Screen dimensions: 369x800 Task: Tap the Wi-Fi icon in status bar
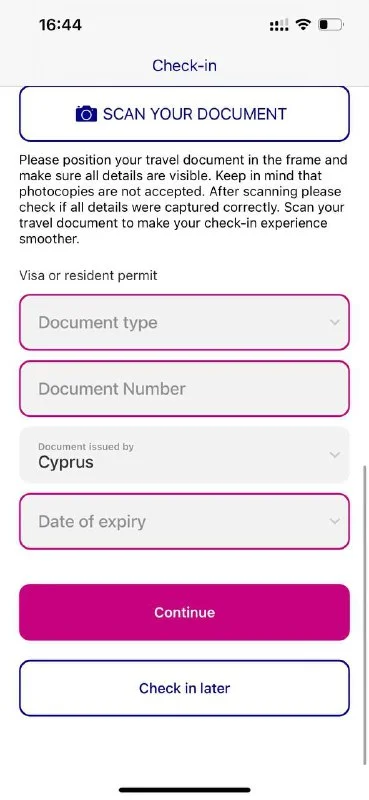[304, 24]
